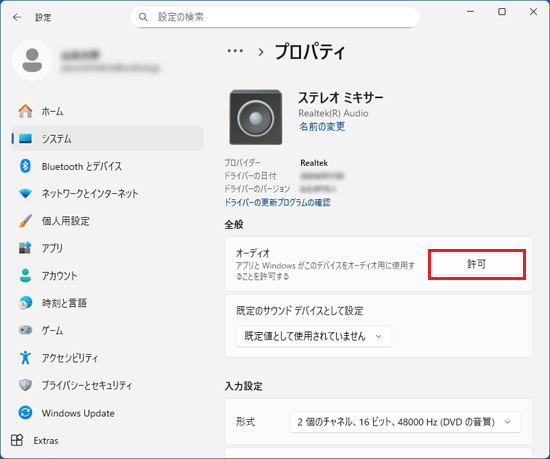Click the Extras icon at bottom
Image resolution: width=550 pixels, height=459 pixels.
[17, 440]
